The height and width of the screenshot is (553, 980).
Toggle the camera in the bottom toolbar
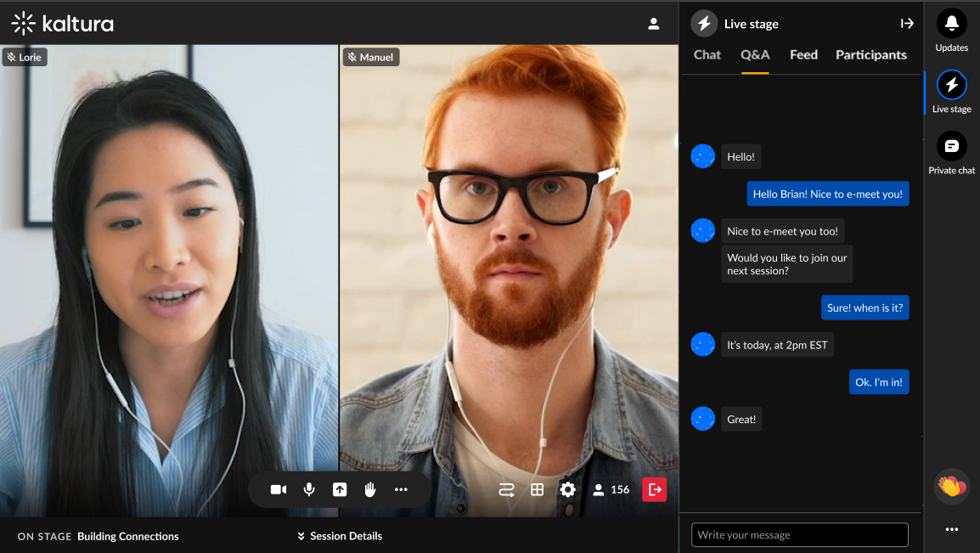click(x=279, y=489)
